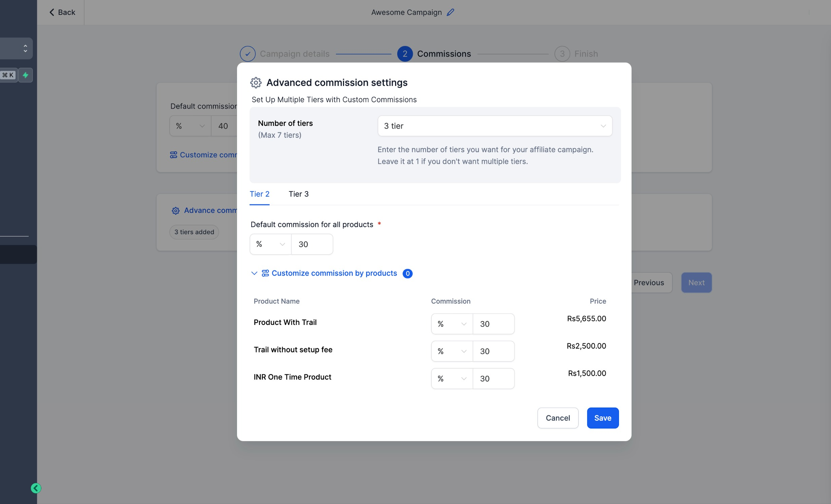Switch to the Tier 3 tab

coord(298,194)
